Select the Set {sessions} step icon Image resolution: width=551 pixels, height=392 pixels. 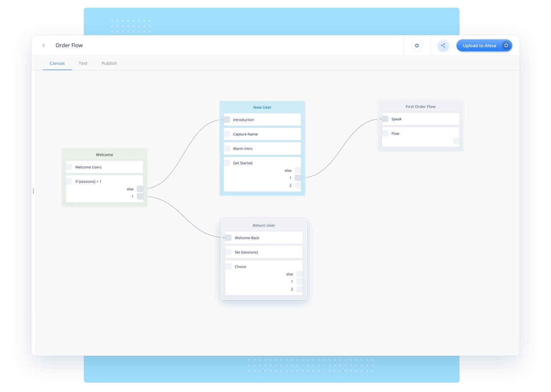tap(228, 252)
